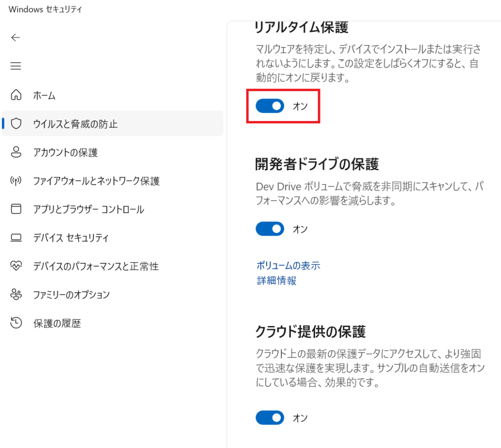Click the 詳細情報 link
Screen dimensions: 501x448
(x=276, y=281)
